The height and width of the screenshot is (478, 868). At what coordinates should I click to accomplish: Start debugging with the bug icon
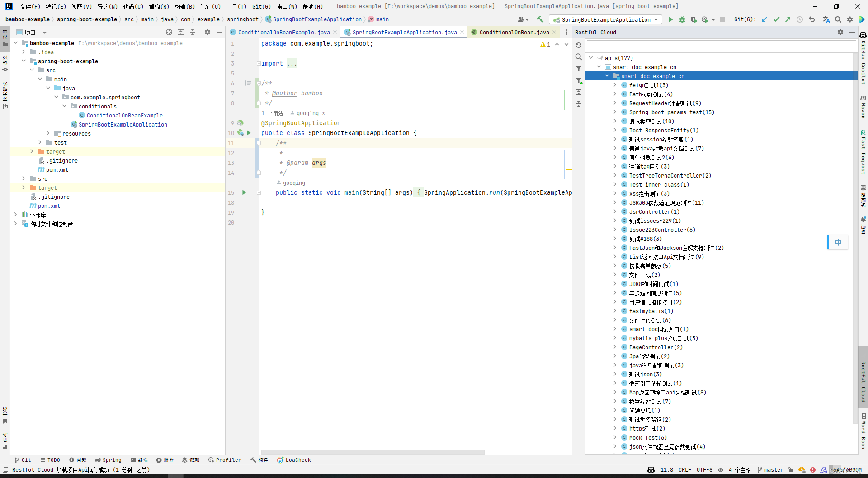682,19
